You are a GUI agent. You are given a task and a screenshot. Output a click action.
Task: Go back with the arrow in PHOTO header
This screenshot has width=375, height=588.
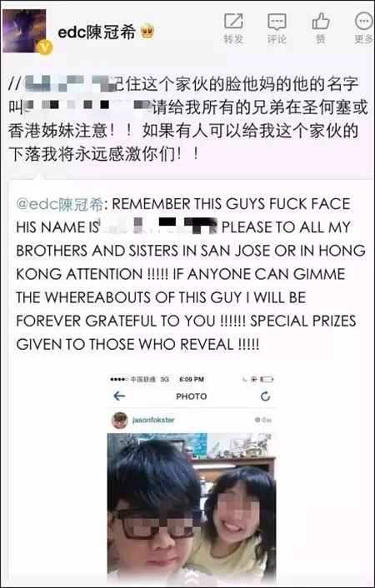click(x=119, y=396)
